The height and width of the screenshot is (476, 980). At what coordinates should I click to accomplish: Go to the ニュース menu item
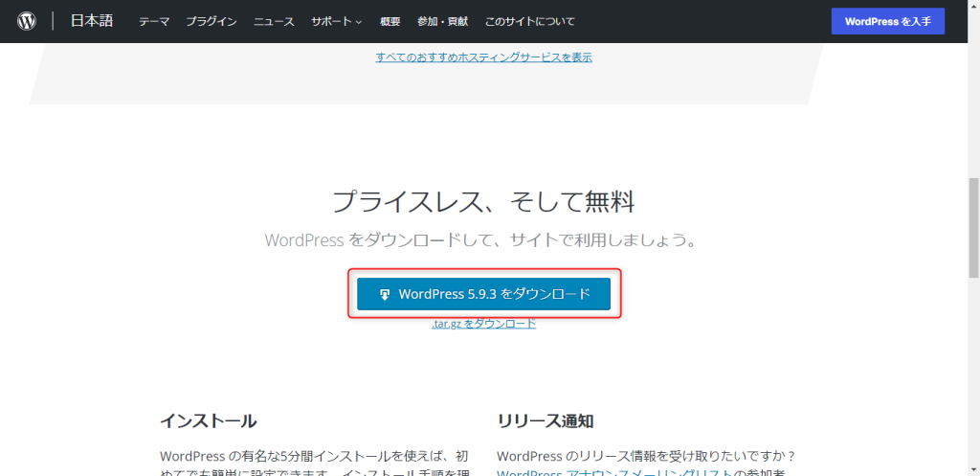(x=274, y=22)
